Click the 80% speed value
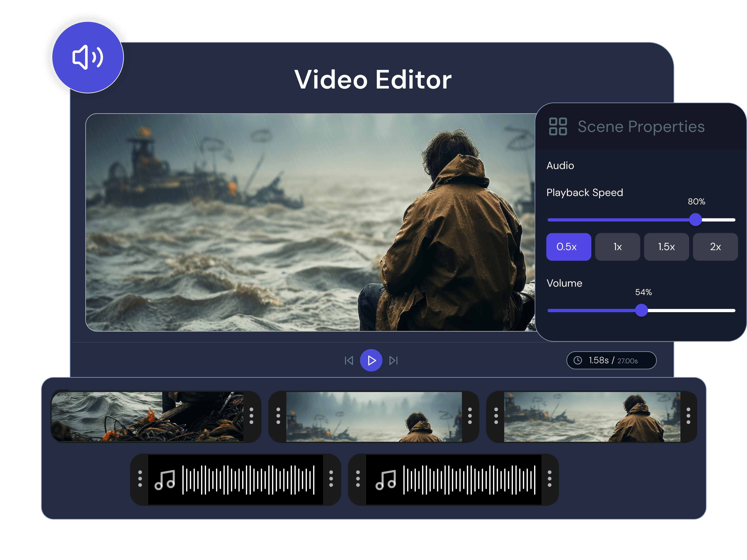The width and height of the screenshot is (747, 560). point(696,202)
